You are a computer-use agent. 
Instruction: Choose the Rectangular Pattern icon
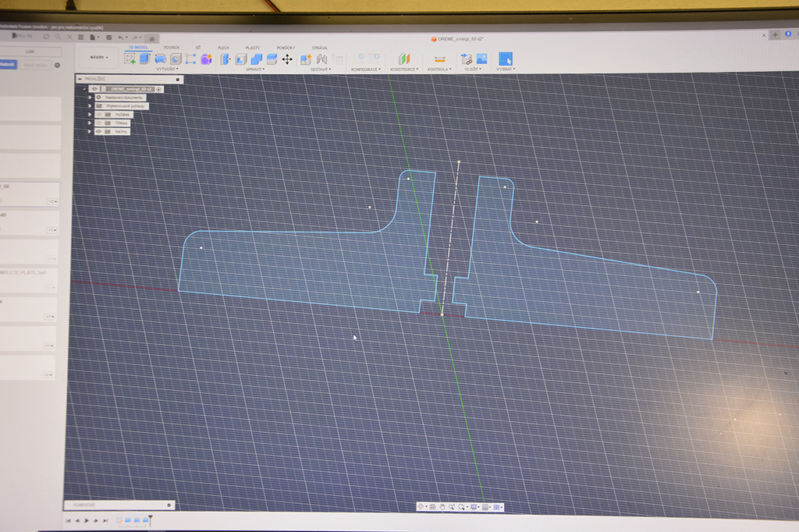[x=190, y=59]
